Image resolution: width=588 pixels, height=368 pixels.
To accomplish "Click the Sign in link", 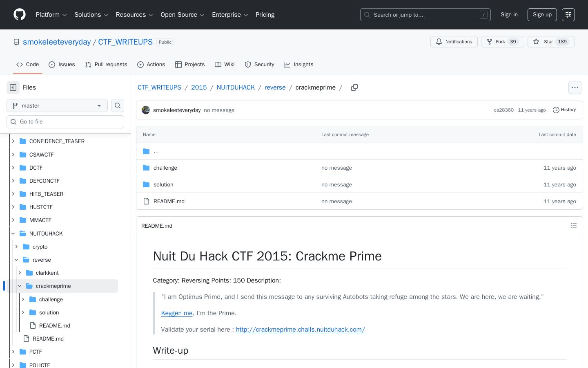I will coord(509,15).
